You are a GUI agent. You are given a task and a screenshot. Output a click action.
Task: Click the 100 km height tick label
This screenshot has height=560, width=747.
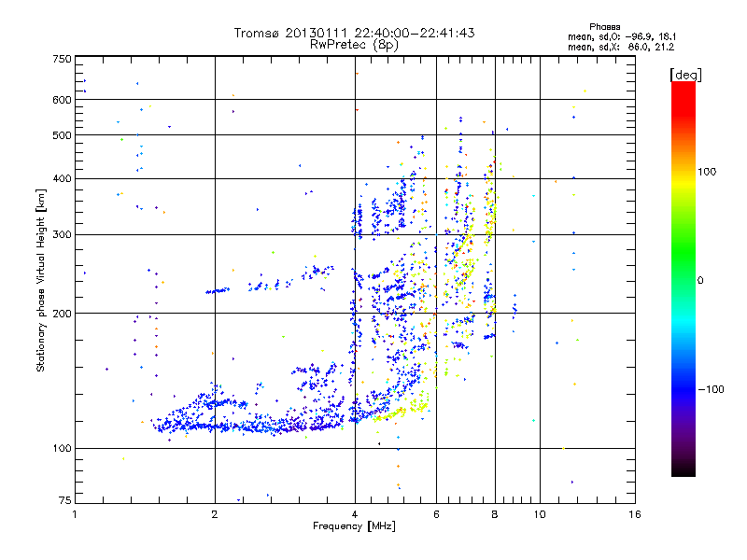pyautogui.click(x=62, y=449)
